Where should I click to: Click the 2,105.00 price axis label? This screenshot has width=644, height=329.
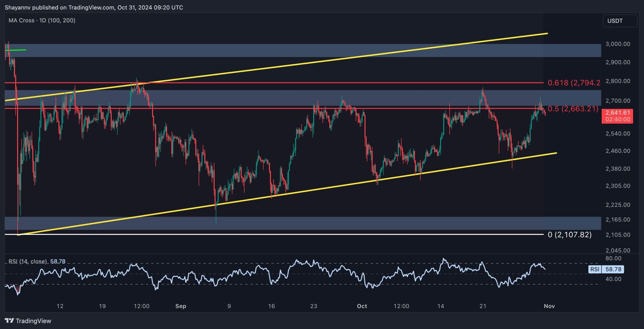(x=618, y=235)
